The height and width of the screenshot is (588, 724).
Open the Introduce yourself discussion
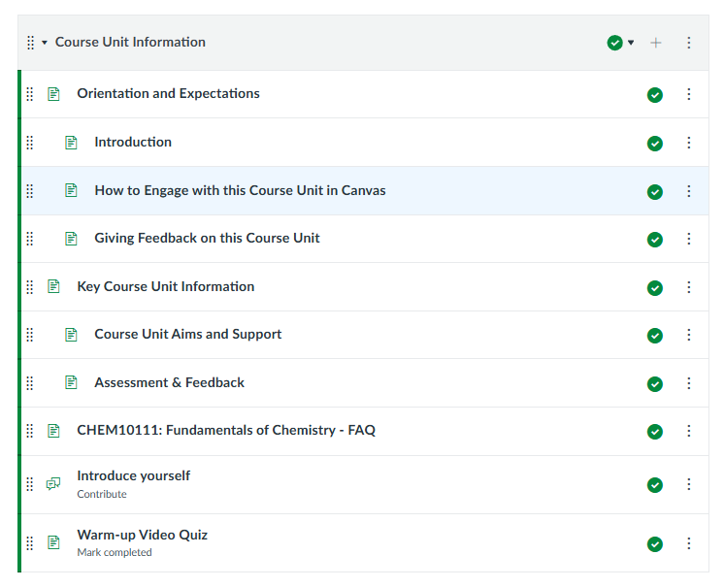[x=133, y=475]
